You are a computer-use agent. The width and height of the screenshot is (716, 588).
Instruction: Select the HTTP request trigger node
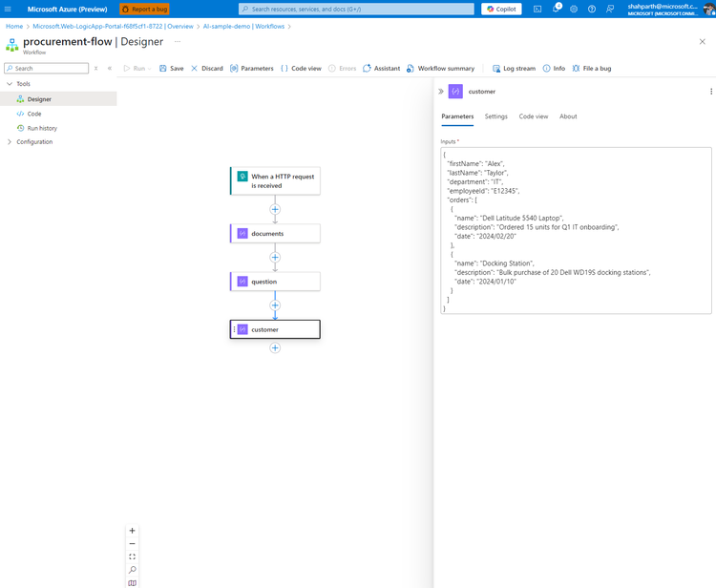275,181
